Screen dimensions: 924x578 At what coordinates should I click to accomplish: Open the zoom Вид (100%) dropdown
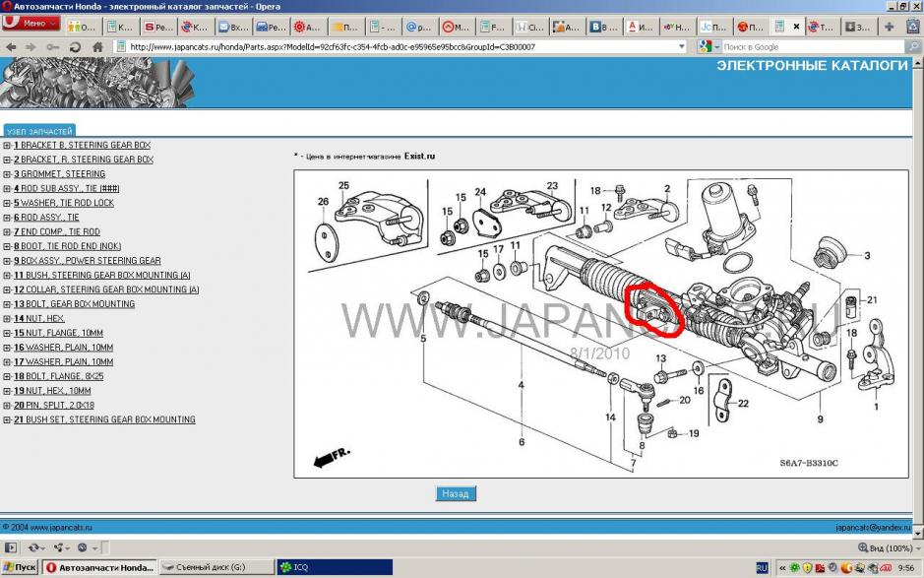[x=890, y=547]
